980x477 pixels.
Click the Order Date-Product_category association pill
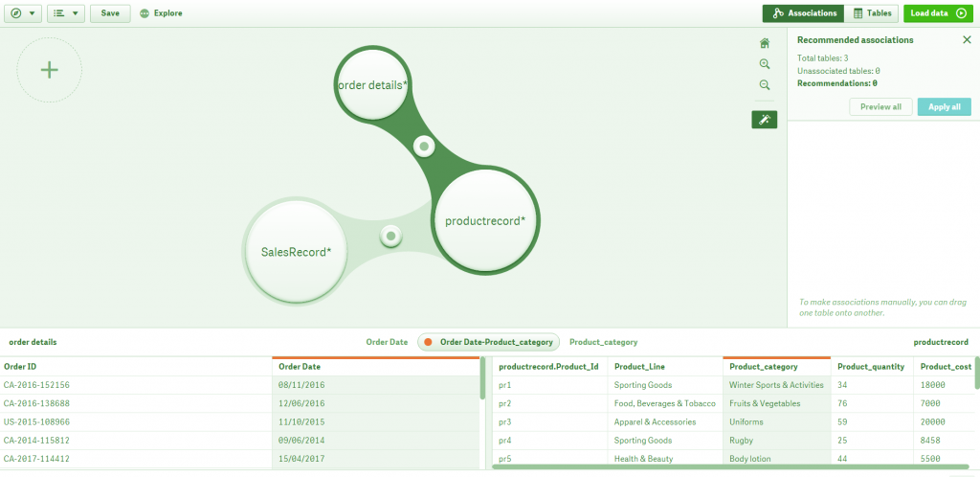(x=489, y=342)
